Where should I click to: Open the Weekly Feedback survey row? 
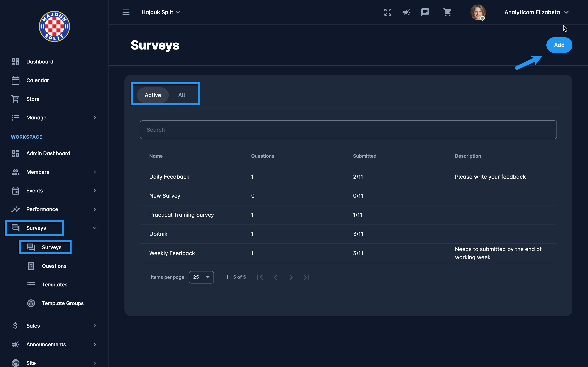(172, 253)
